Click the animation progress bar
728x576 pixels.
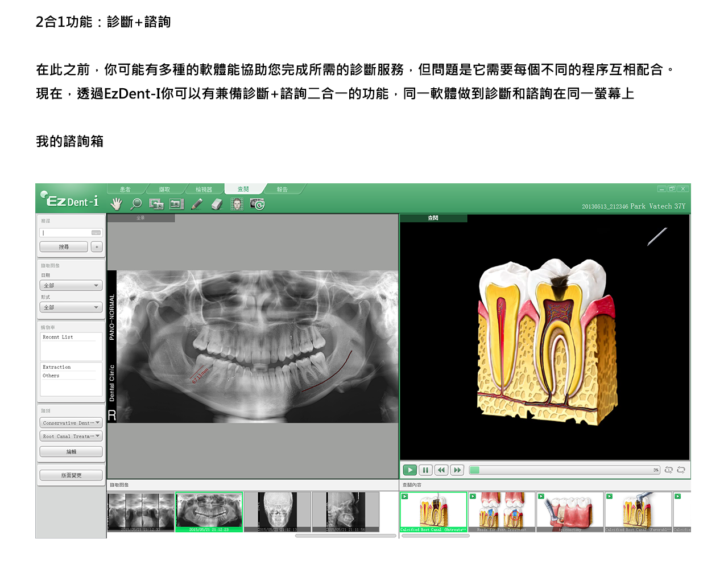click(x=564, y=470)
